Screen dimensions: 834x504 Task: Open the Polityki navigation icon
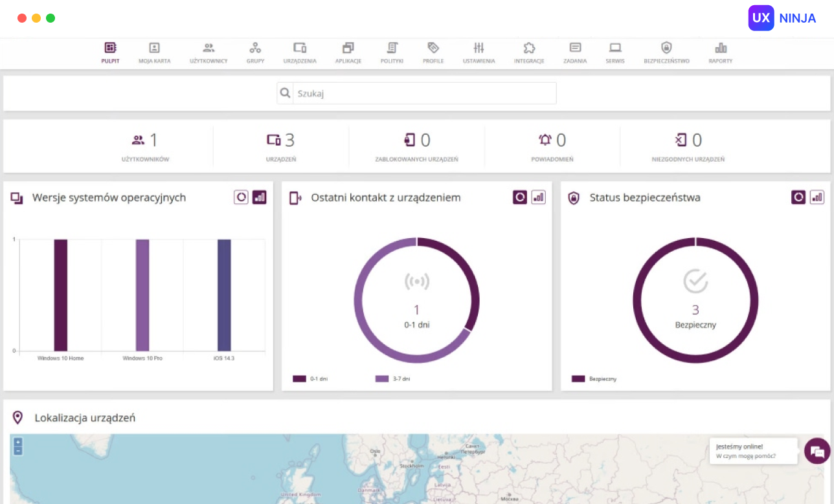392,48
